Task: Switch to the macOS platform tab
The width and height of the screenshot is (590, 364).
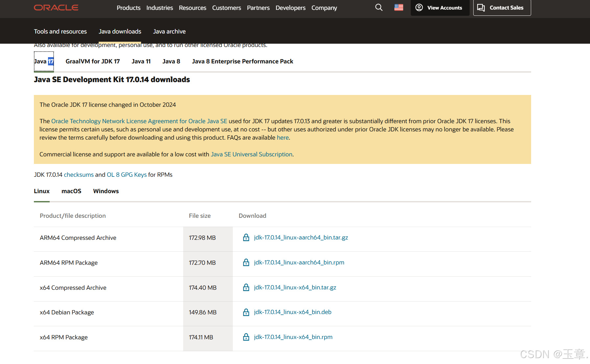Action: [x=71, y=191]
